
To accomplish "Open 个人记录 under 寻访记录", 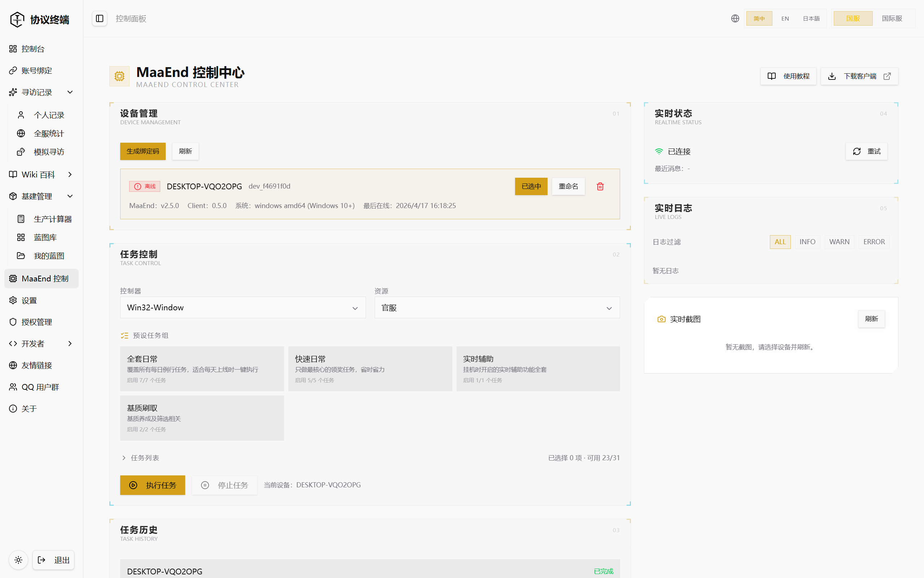I will 45,115.
